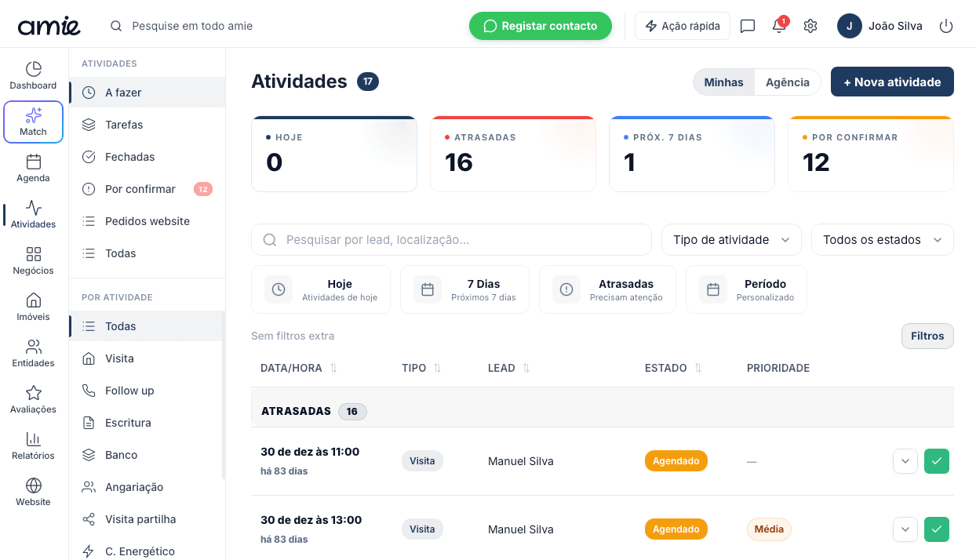Click the power logout icon
The image size is (976, 560).
point(946,26)
